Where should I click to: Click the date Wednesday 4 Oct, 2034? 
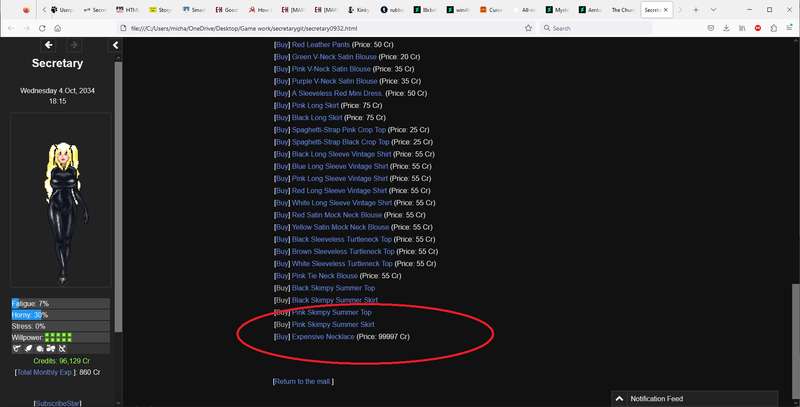point(57,91)
